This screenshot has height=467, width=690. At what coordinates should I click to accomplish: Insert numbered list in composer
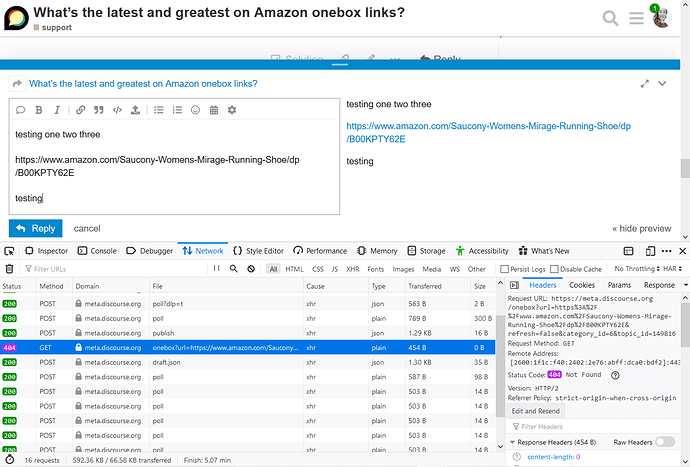(x=177, y=110)
